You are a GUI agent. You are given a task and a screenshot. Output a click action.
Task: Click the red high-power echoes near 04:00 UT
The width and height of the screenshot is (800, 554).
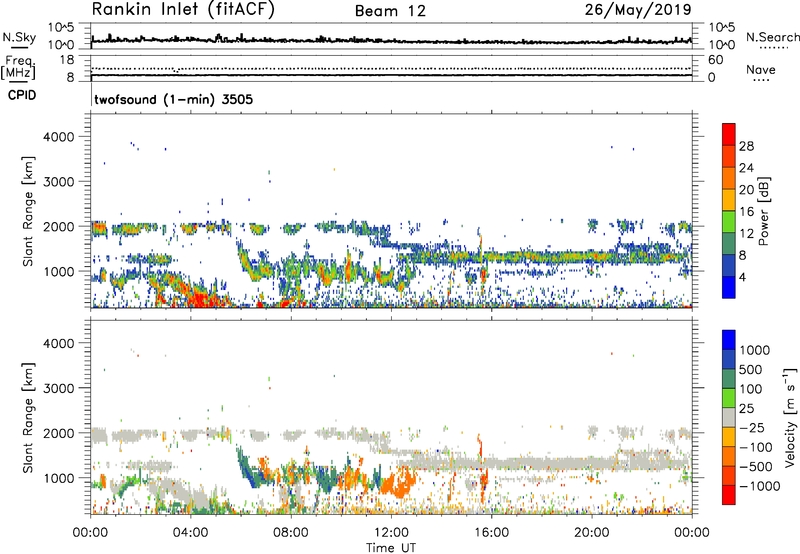pyautogui.click(x=202, y=298)
